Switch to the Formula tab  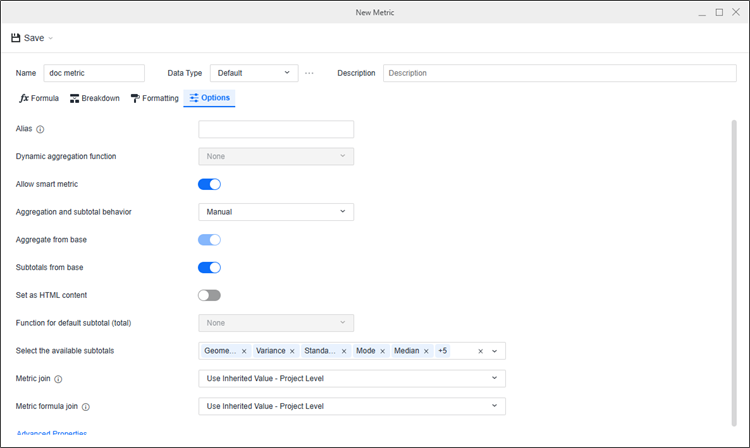(x=39, y=98)
